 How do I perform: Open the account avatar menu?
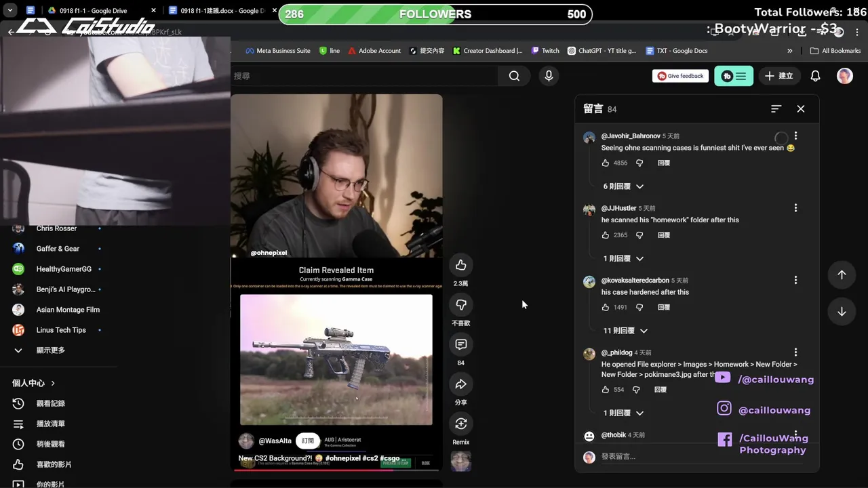click(844, 76)
